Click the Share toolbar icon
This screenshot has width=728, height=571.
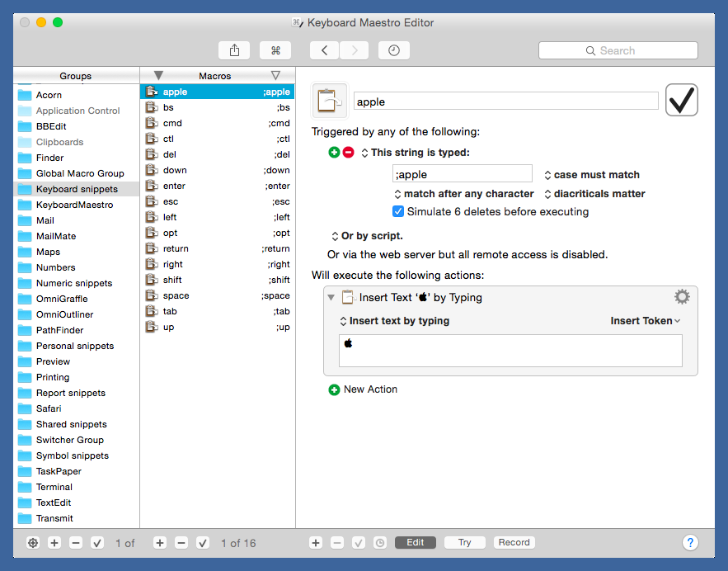(x=234, y=50)
